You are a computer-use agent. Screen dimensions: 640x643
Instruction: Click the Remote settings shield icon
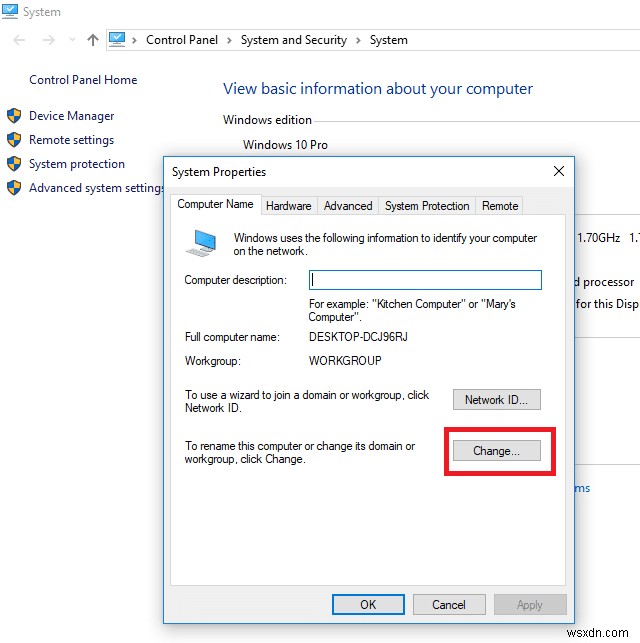click(x=14, y=140)
